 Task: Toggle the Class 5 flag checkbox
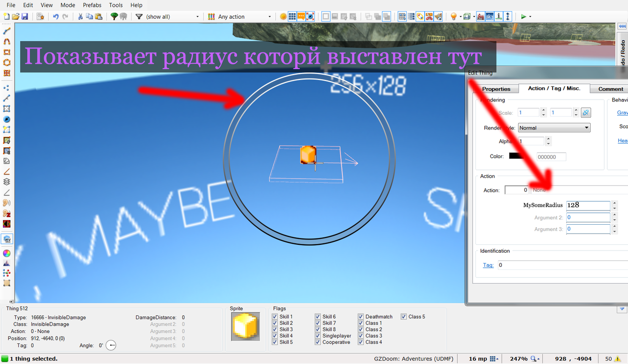click(x=404, y=317)
